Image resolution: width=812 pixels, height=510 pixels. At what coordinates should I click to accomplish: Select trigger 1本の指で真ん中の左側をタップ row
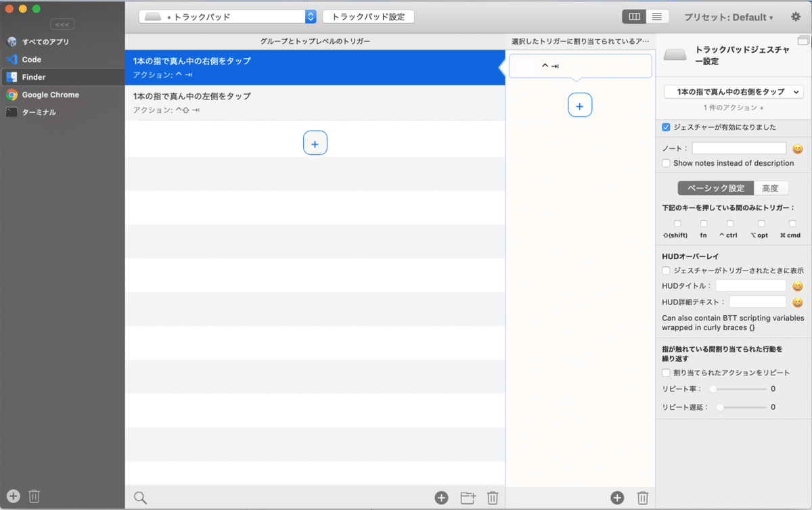(315, 103)
